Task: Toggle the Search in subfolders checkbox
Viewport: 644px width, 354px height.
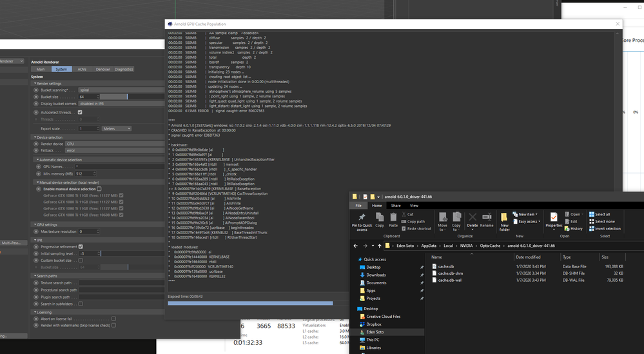Action: tap(81, 304)
